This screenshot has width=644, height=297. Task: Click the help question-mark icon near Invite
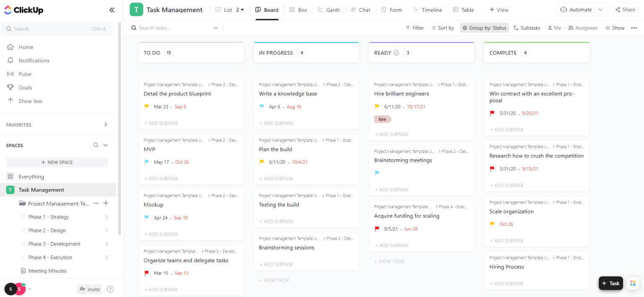coord(110,289)
